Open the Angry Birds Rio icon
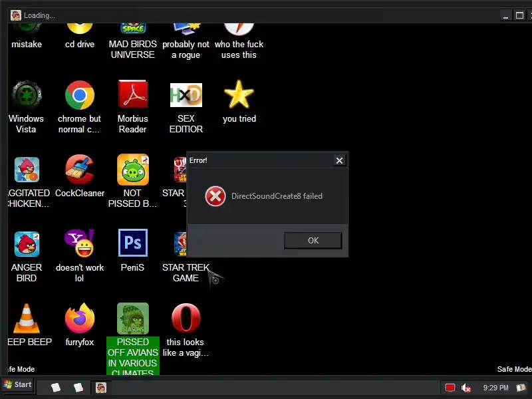Image resolution: width=532 pixels, height=399 pixels. (27, 170)
